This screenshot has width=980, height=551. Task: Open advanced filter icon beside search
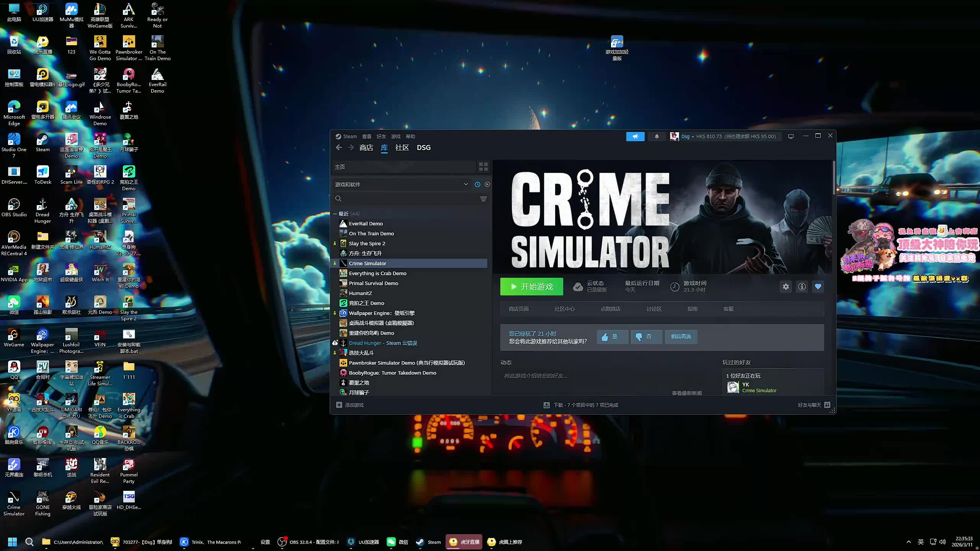(x=483, y=199)
